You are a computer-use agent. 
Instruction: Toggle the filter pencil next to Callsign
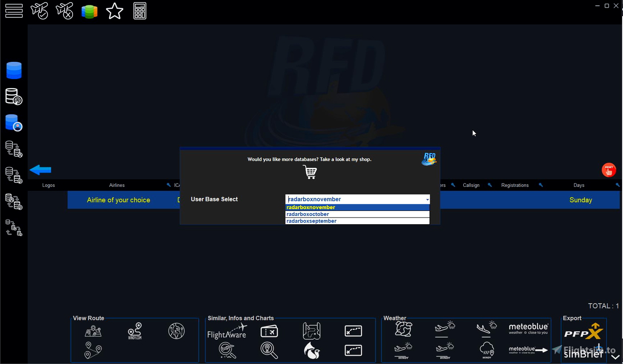click(x=489, y=184)
